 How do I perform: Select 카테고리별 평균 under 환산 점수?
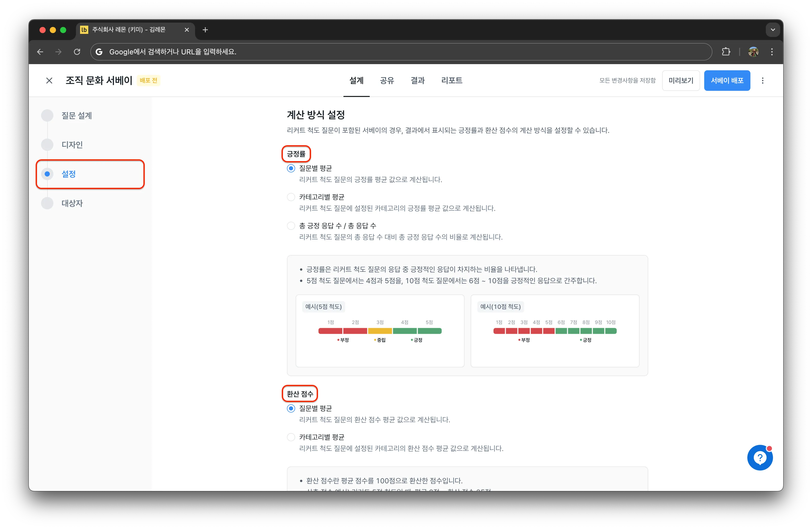point(291,437)
